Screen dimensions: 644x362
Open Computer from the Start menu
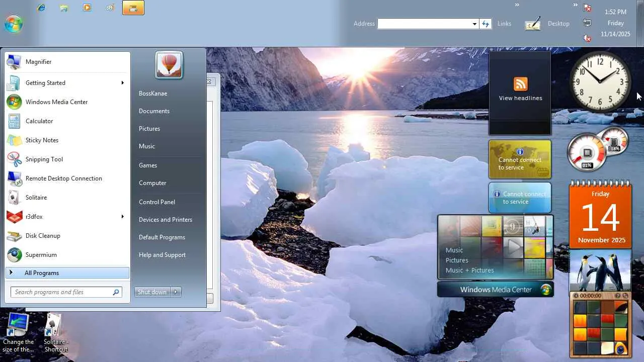click(152, 183)
